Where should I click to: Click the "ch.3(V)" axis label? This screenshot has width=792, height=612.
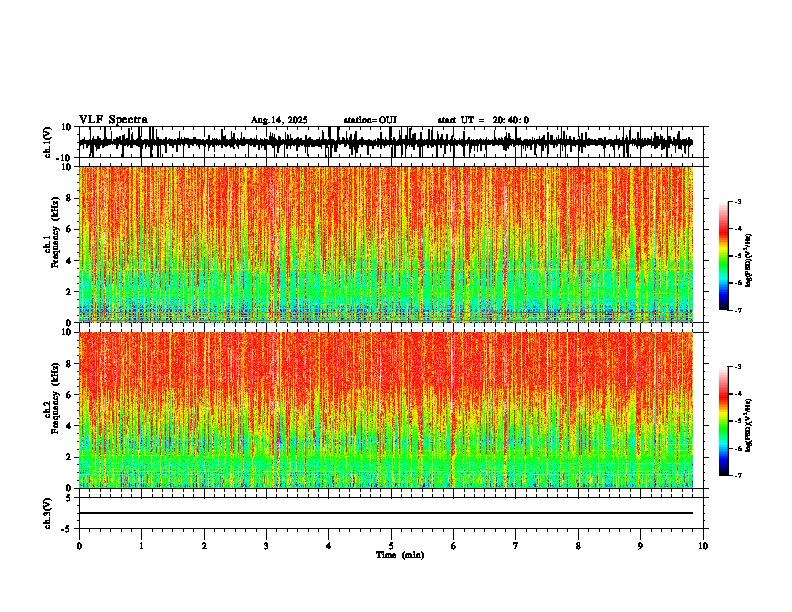[48, 513]
